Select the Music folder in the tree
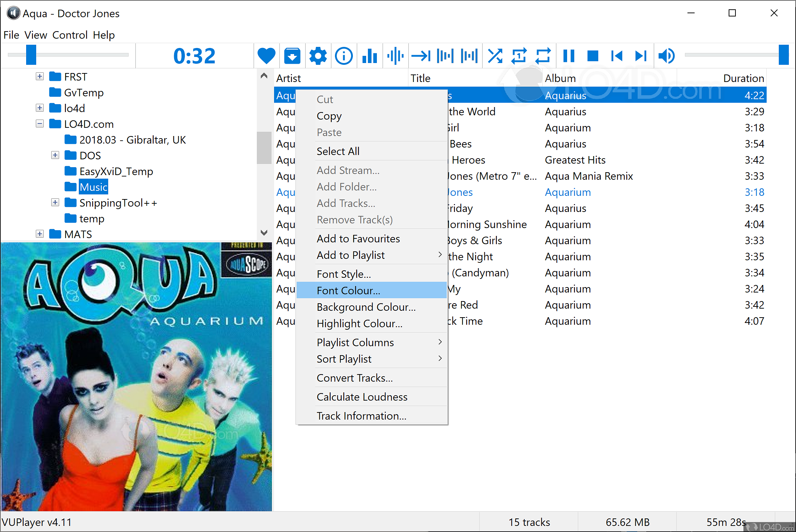This screenshot has width=796, height=532. pos(93,187)
